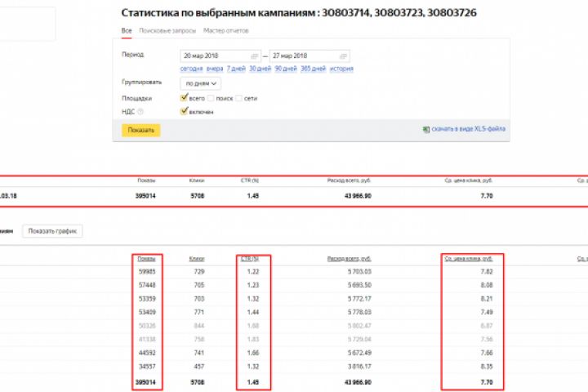Sort daily table by underlined CTR (%) header
Image resolution: width=588 pixels, height=392 pixels.
pyautogui.click(x=249, y=259)
